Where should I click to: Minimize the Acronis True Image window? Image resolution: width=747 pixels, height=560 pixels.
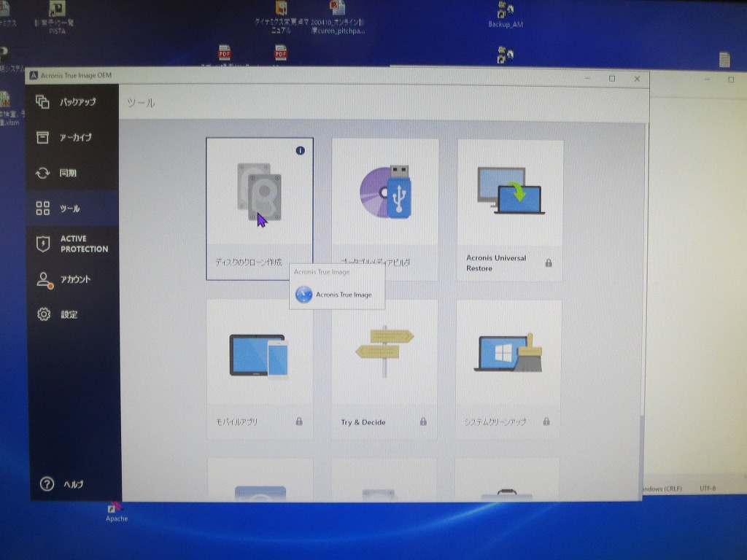pyautogui.click(x=587, y=78)
